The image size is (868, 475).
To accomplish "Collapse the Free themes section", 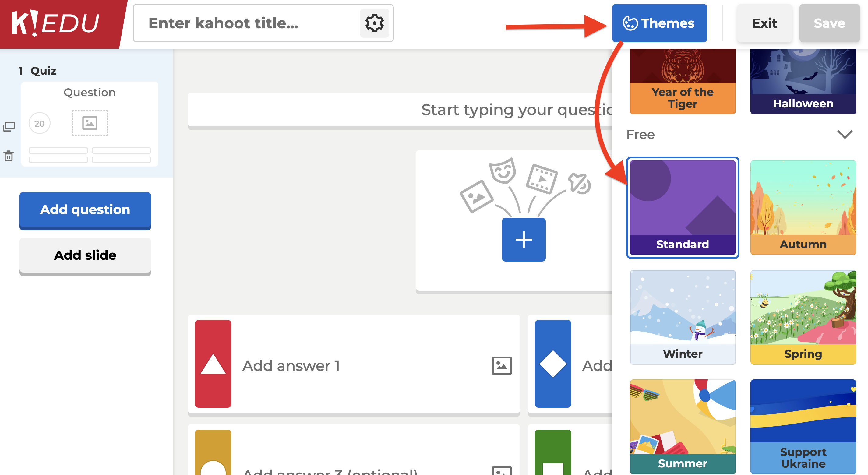I will [x=845, y=134].
